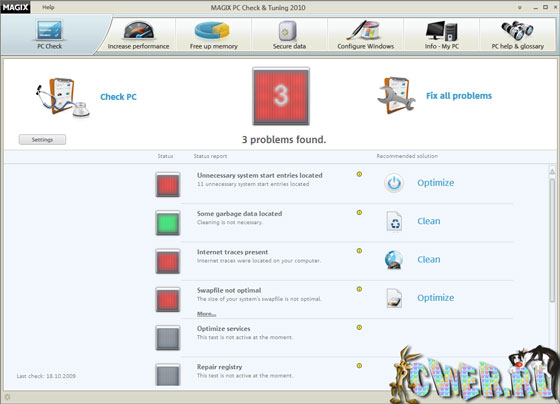Click the yellow info dot for Internet traces

click(359, 251)
